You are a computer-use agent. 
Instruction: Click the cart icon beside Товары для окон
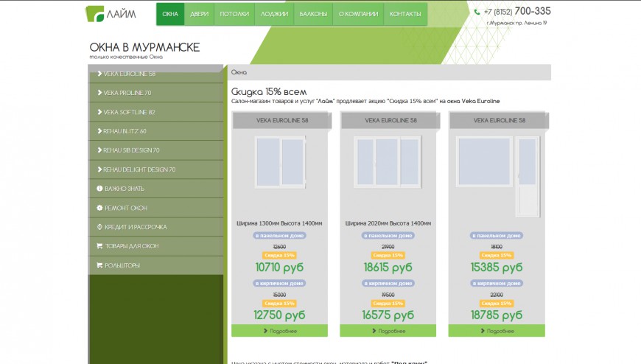pos(99,246)
